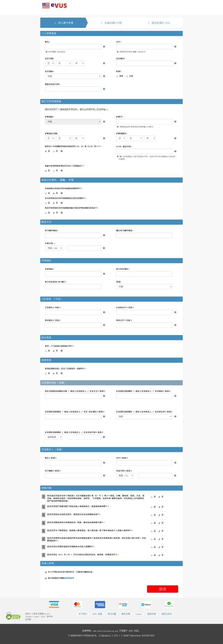Open help icon next to 出生日期 birth date
The width and height of the screenshot is (223, 644).
point(104,63)
